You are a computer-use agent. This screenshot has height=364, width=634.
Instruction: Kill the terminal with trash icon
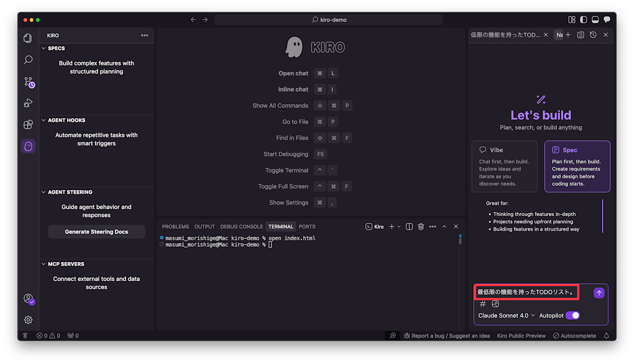421,227
